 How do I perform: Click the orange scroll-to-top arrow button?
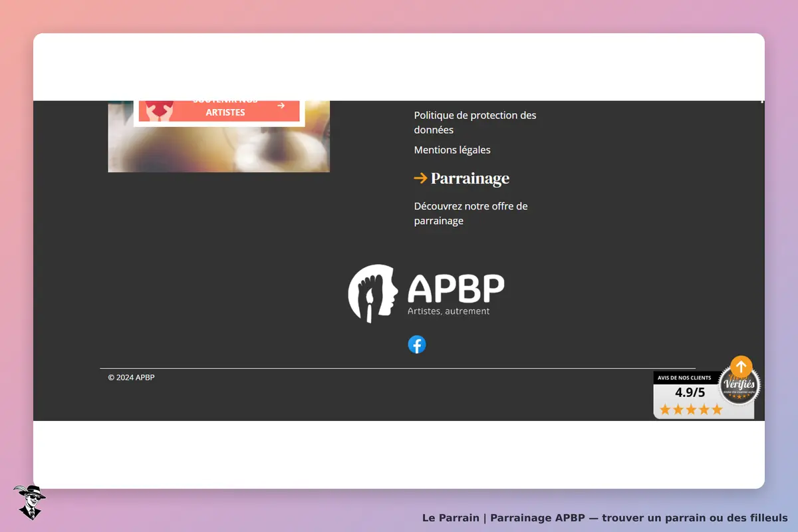[x=741, y=366]
